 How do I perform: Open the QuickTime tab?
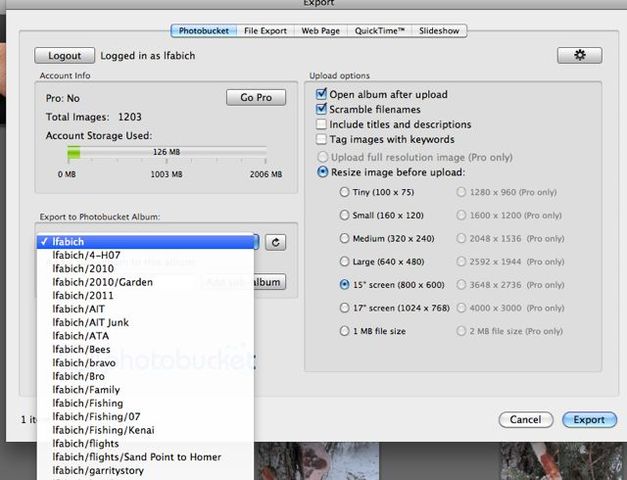(379, 31)
